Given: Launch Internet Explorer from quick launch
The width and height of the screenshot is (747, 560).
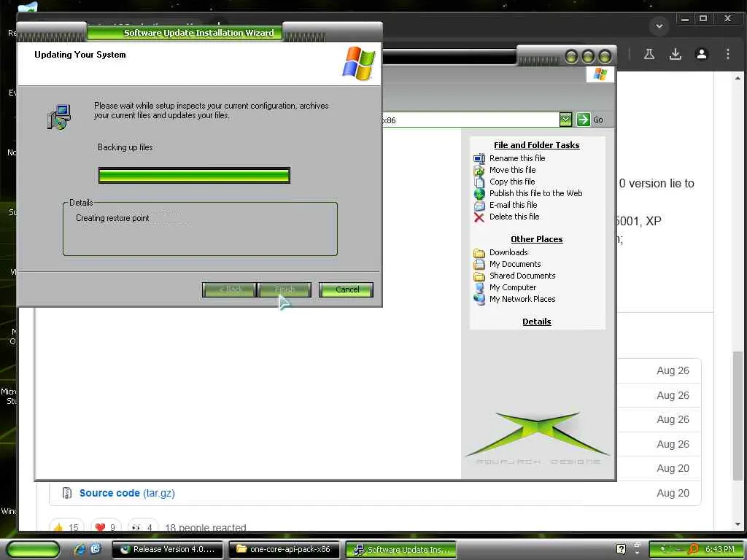Looking at the screenshot, I should [x=80, y=550].
